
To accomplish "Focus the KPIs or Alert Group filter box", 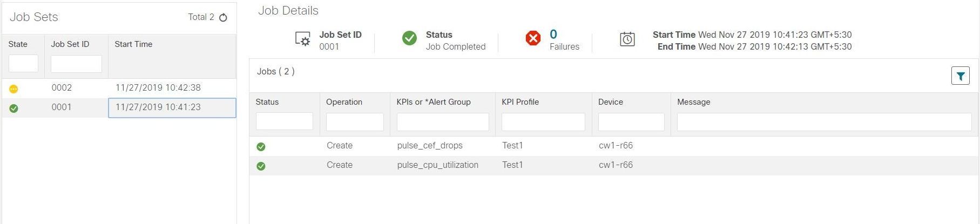I will [443, 121].
